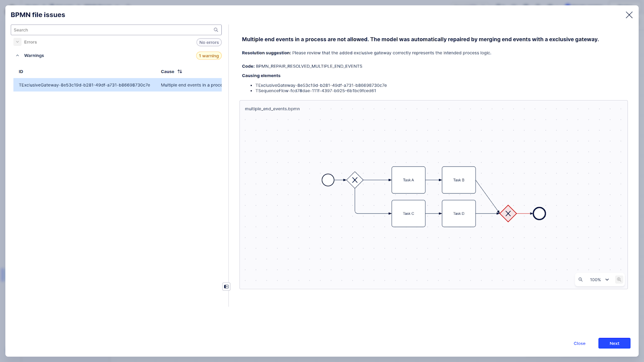Click the zoom out magnifier icon

coord(580,280)
